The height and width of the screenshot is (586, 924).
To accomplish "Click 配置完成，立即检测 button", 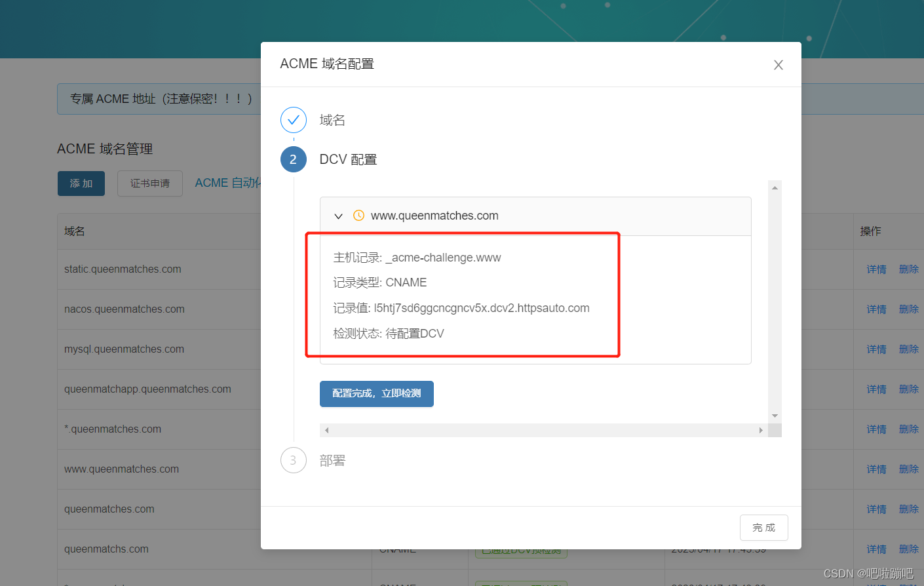I will click(376, 393).
